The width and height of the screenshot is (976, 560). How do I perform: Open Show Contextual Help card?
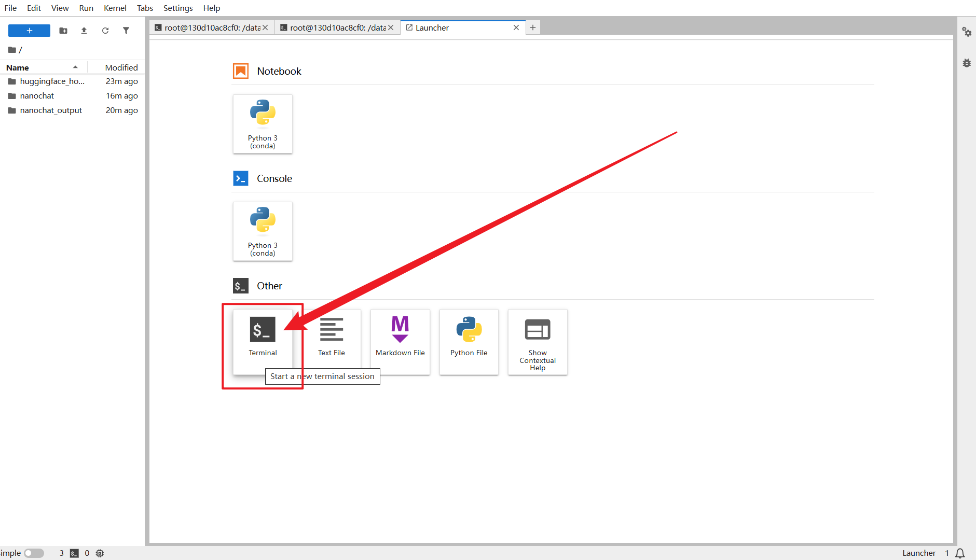point(538,342)
